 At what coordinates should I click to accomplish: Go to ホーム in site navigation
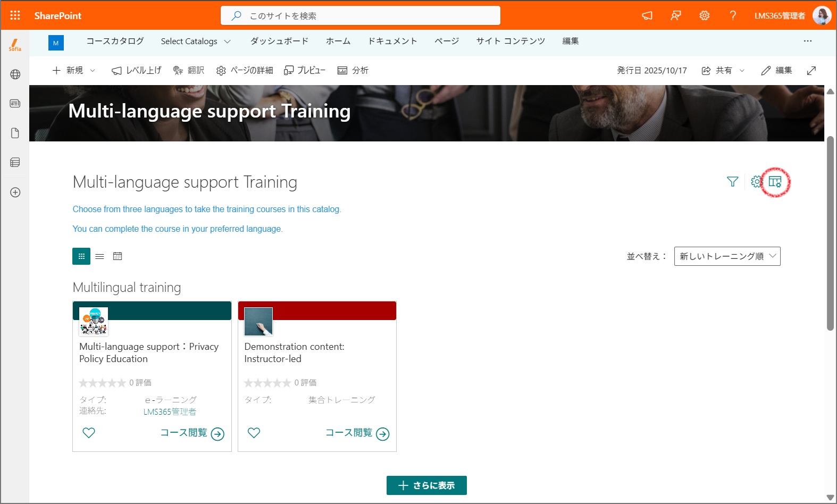pos(338,41)
